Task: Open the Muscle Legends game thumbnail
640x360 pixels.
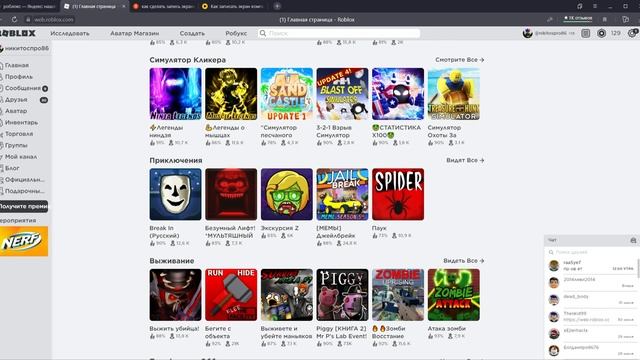Action: (x=231, y=94)
